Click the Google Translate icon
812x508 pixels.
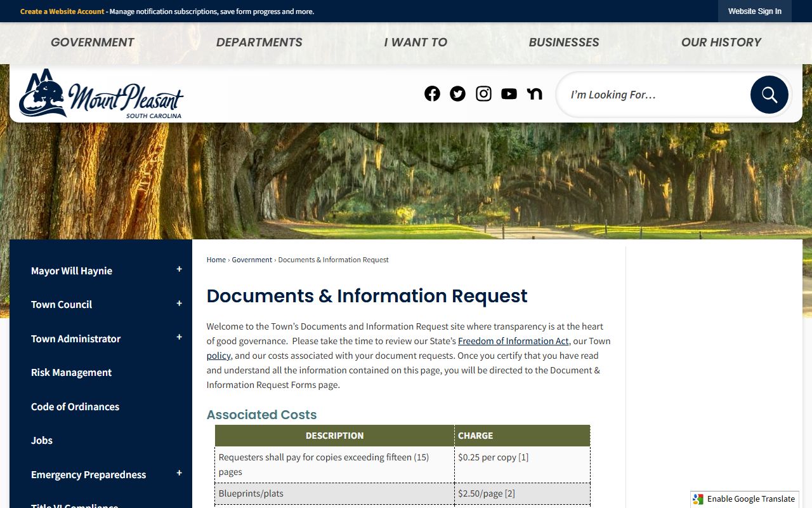tap(698, 499)
